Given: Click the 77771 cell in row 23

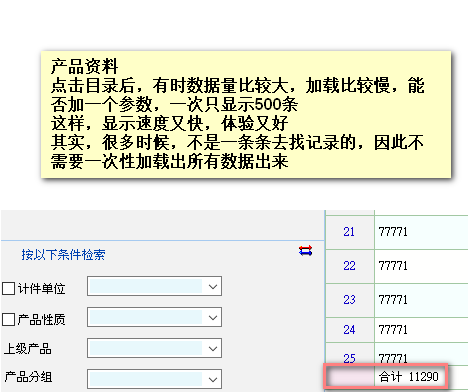Looking at the screenshot, I should click(421, 300).
